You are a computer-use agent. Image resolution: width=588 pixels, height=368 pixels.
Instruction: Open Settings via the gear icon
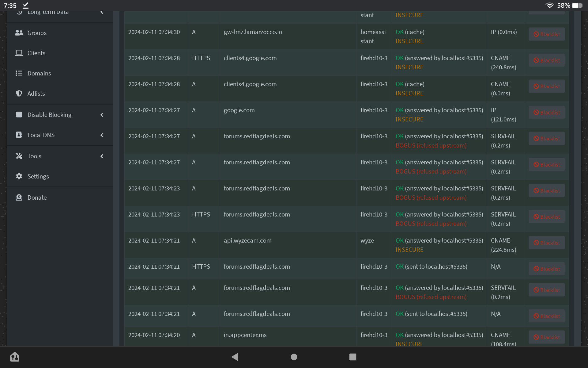click(19, 176)
